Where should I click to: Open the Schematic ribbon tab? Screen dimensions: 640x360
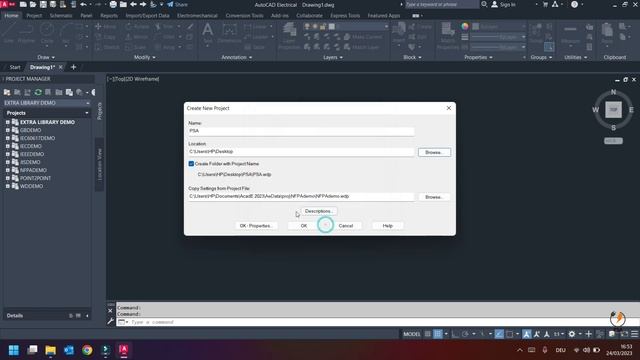pos(61,16)
